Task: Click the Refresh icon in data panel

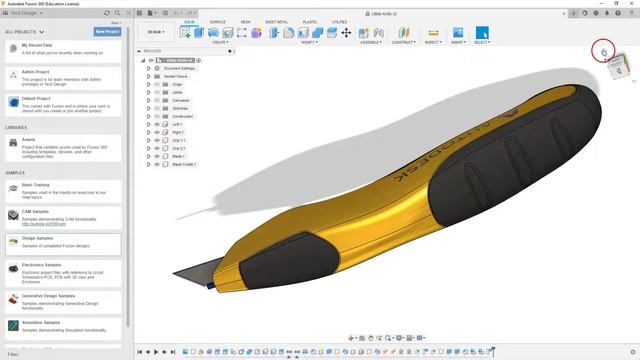Action: 107,13
